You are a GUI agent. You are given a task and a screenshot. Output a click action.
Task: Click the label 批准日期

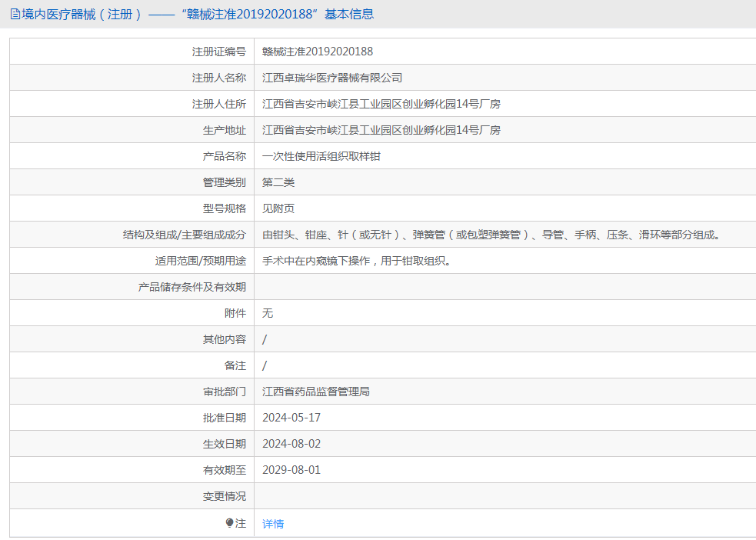coord(225,418)
